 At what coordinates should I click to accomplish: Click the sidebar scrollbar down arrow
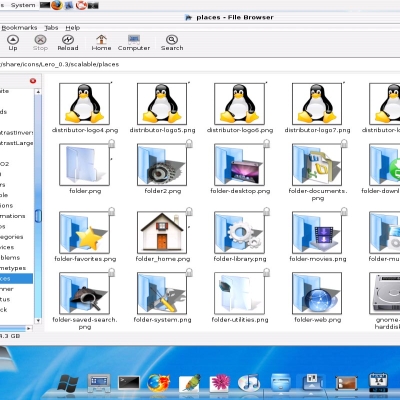coord(38,321)
